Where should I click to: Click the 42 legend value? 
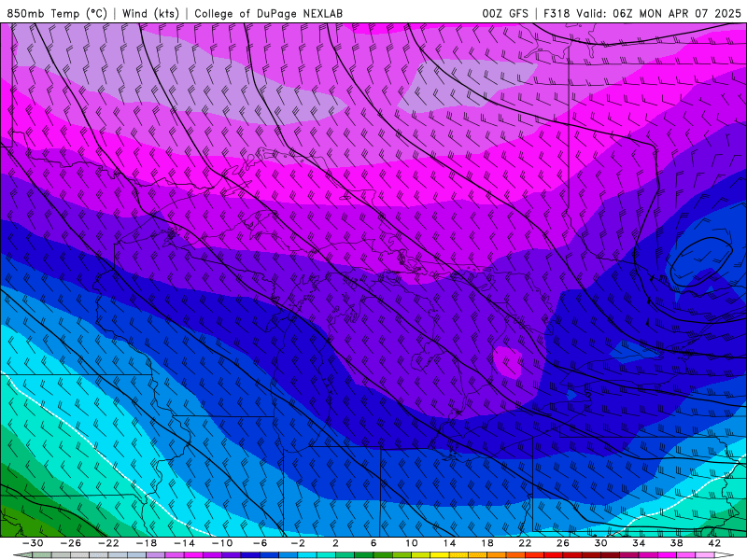pos(714,543)
